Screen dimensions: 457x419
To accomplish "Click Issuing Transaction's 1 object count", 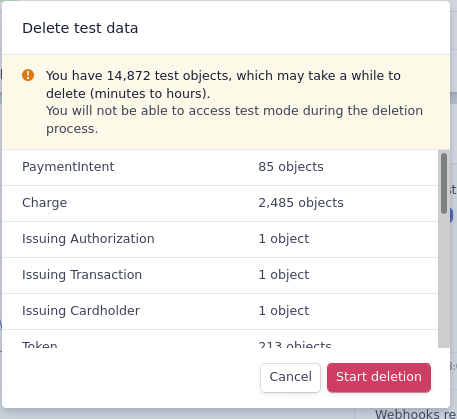I will point(284,275).
